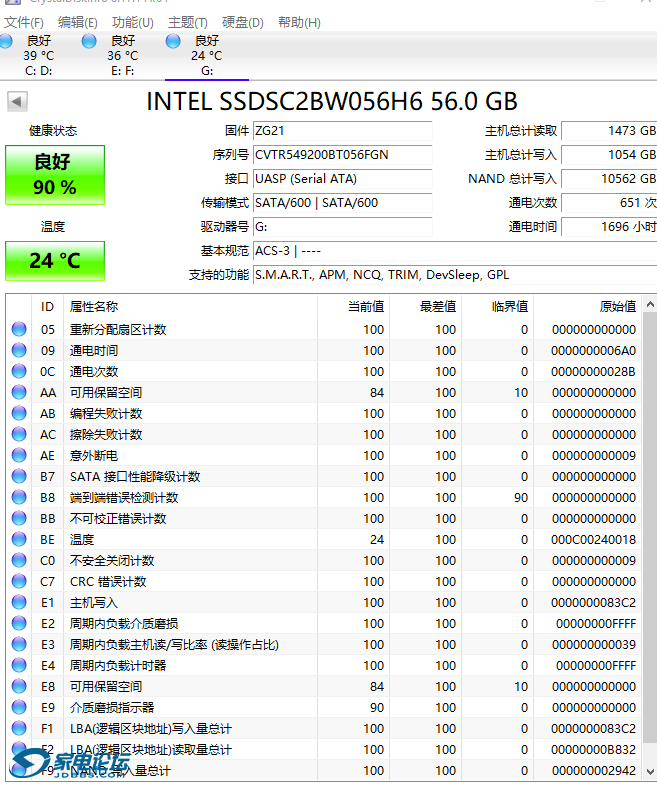Select the 介质磨损指示器 attribute name
Screen dimensions: 657x789
(112, 707)
